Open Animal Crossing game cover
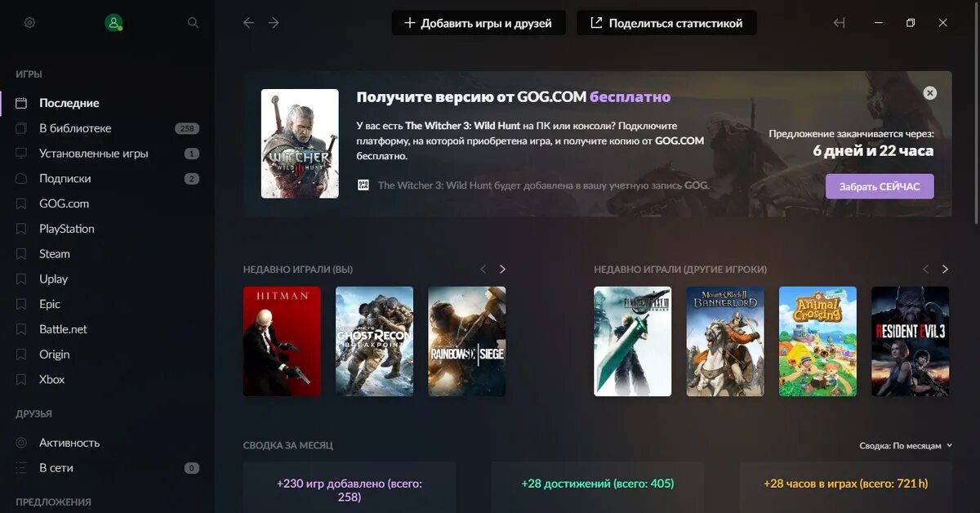 coord(817,341)
